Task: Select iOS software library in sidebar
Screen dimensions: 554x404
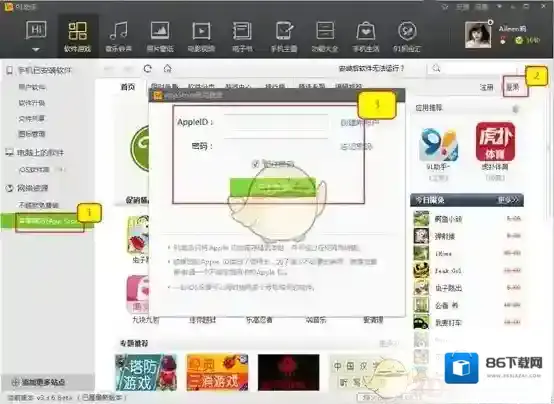Action: point(34,170)
